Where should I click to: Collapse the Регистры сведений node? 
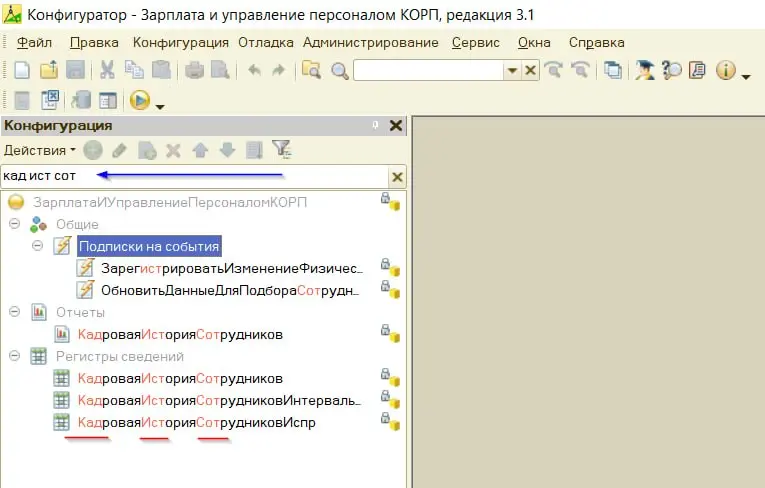15,356
